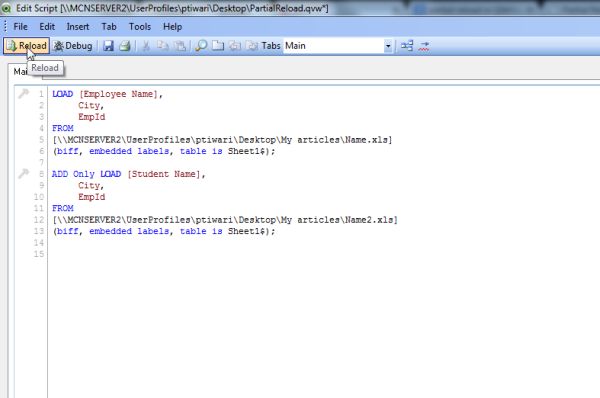Image resolution: width=600 pixels, height=398 pixels.
Task: Click the LOAD keyword on line 1
Action: [62, 94]
